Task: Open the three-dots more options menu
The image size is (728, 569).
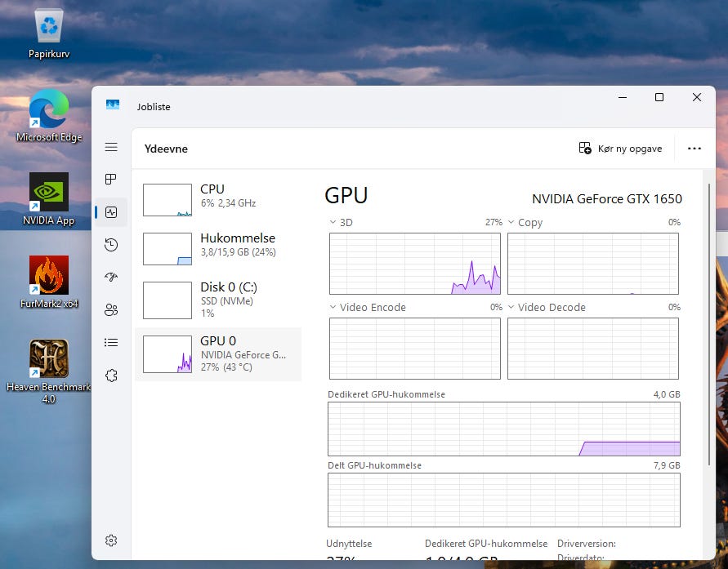Action: pyautogui.click(x=695, y=149)
